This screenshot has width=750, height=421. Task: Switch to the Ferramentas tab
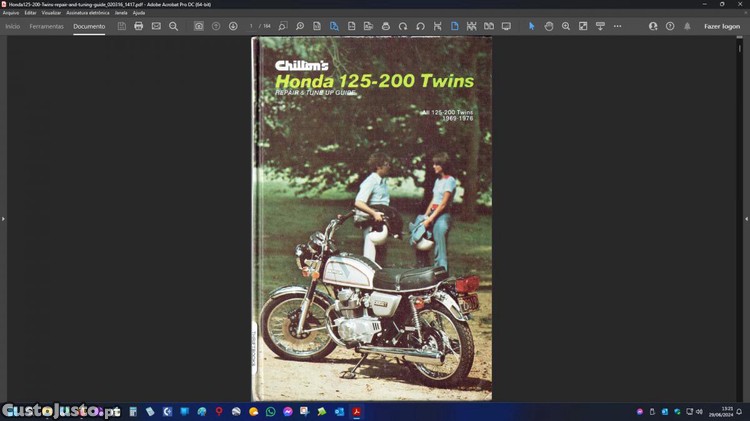[46, 26]
